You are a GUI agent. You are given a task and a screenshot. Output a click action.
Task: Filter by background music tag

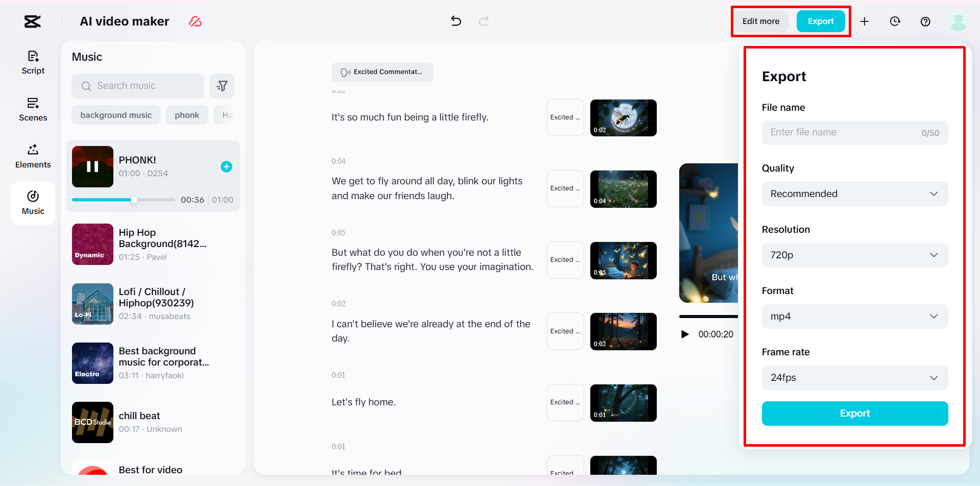pyautogui.click(x=116, y=115)
